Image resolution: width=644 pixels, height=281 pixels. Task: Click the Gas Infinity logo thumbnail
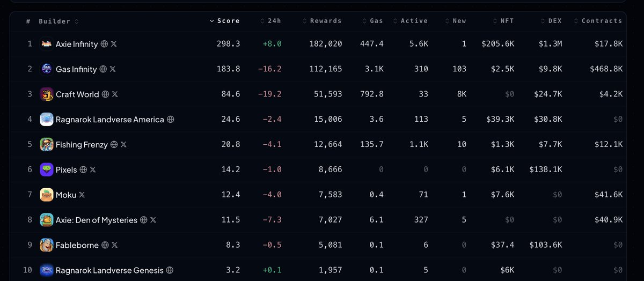47,69
